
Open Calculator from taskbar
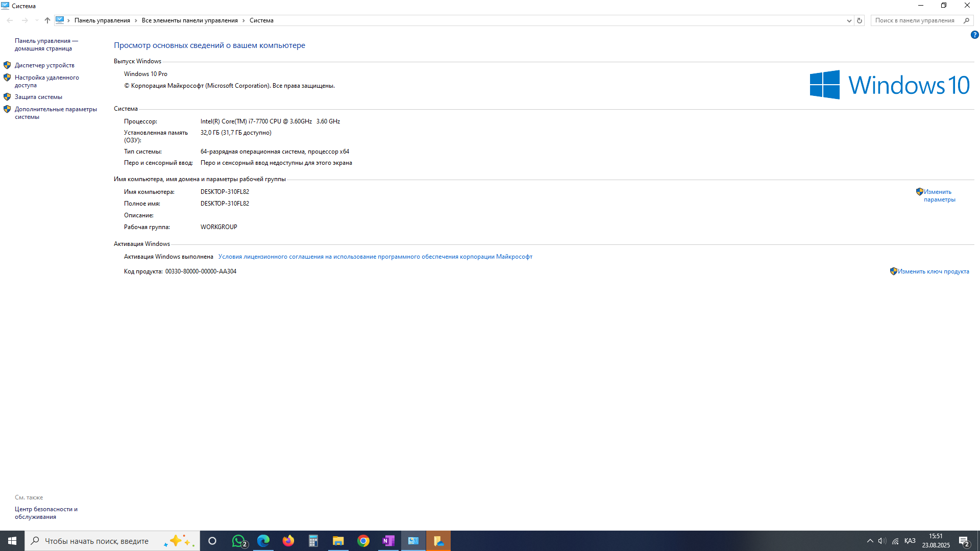click(313, 541)
